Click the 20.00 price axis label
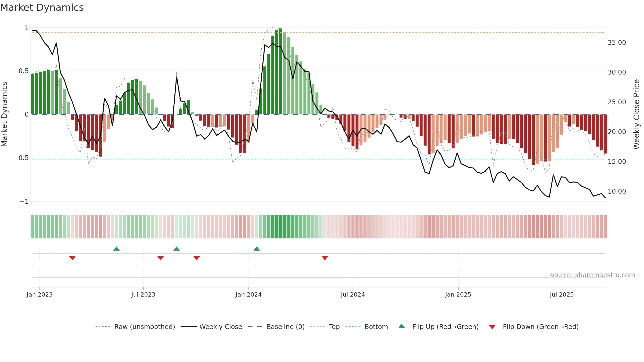 617,132
